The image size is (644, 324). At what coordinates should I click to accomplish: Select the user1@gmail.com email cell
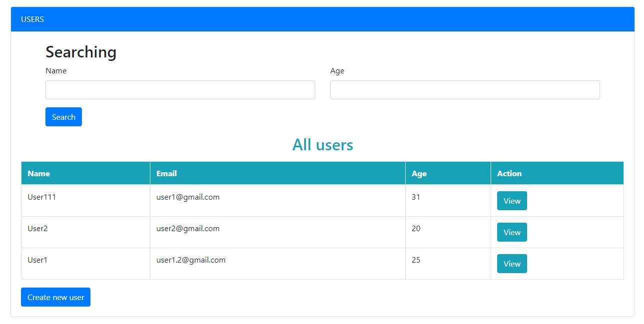pos(188,197)
